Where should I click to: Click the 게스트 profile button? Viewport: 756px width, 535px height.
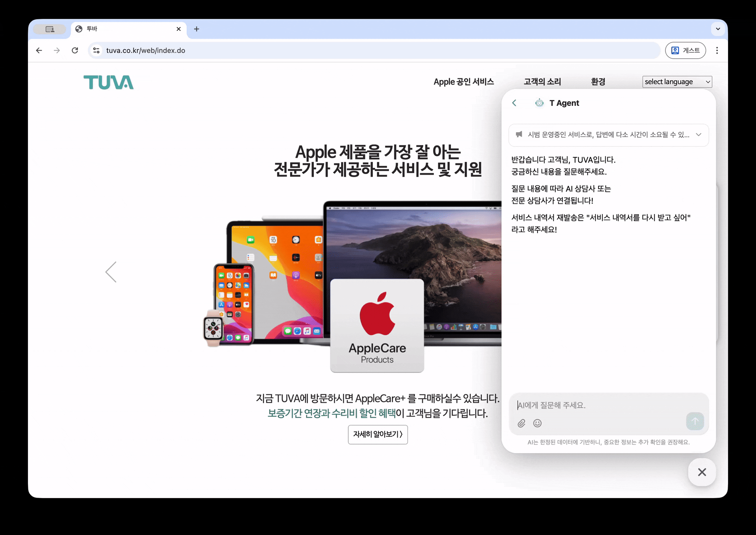685,50
